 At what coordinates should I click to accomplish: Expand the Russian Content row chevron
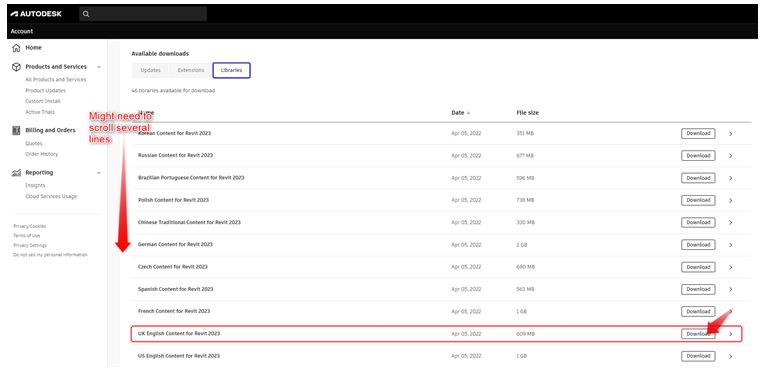tap(730, 156)
